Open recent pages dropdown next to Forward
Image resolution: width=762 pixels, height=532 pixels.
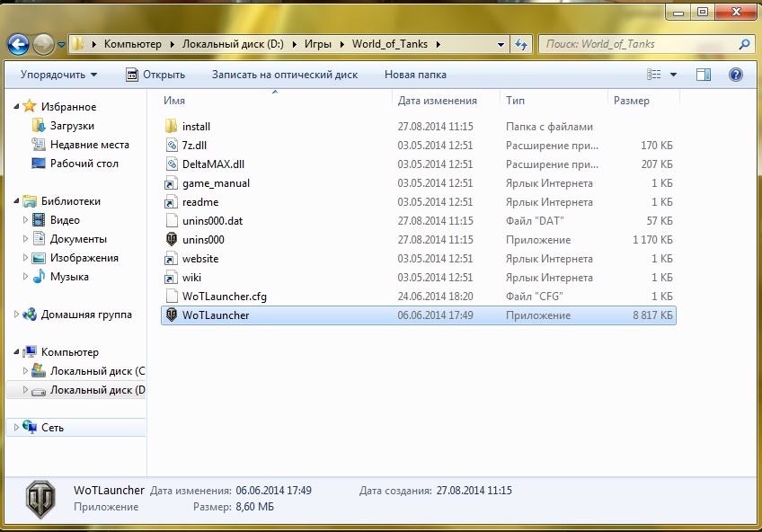pyautogui.click(x=61, y=45)
